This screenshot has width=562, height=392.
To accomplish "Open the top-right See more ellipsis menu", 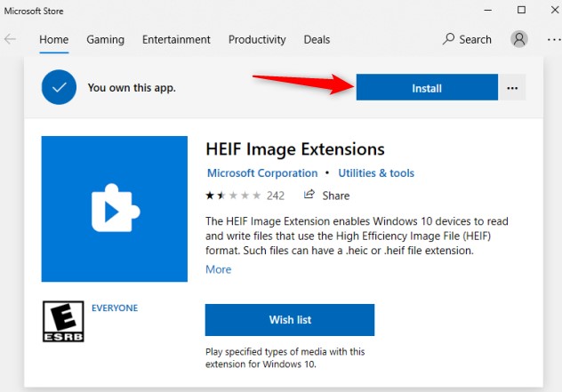I will coord(554,39).
